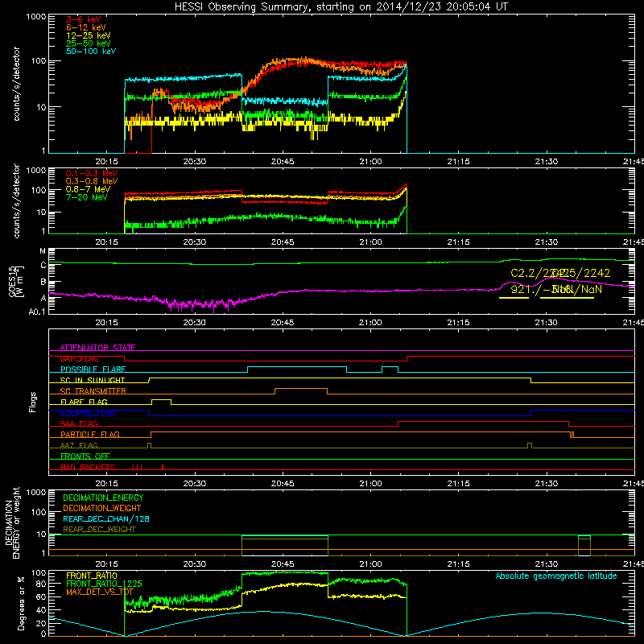Viewport: 644px width, 644px height.
Task: Click the REAR_DEC_CHAN/128 legend label
Action: (106, 519)
